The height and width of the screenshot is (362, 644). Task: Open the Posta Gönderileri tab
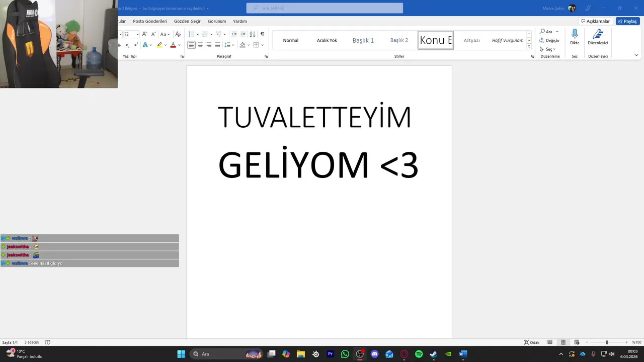click(x=150, y=22)
